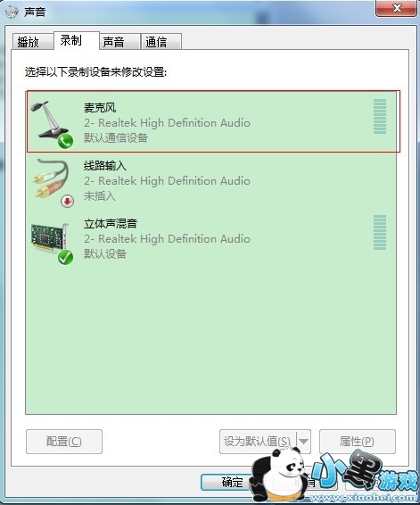Click the stereo mix sound card icon
Image resolution: width=420 pixels, height=505 pixels.
[50, 236]
